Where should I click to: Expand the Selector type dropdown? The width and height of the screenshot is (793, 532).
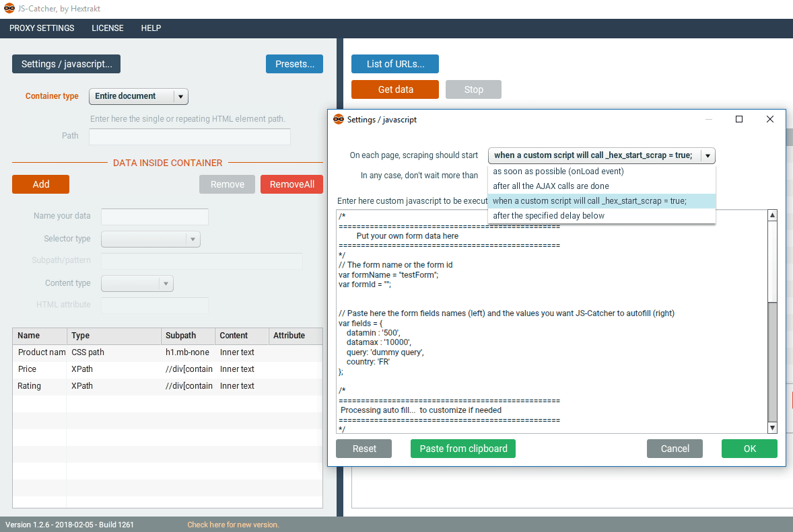151,239
